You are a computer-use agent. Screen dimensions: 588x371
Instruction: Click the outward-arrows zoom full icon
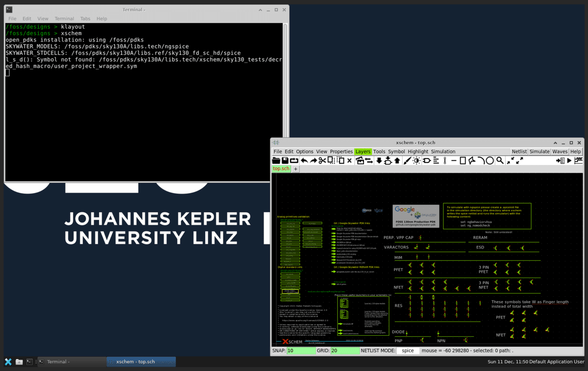click(519, 161)
